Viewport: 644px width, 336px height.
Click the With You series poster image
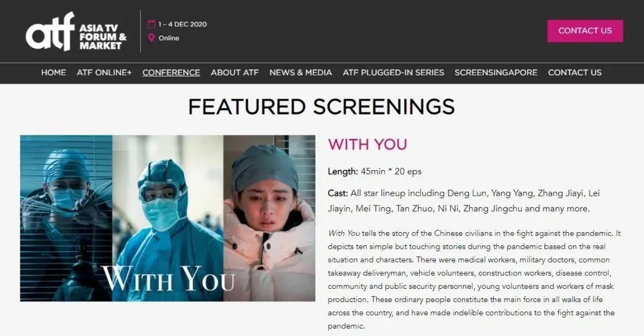(x=168, y=218)
